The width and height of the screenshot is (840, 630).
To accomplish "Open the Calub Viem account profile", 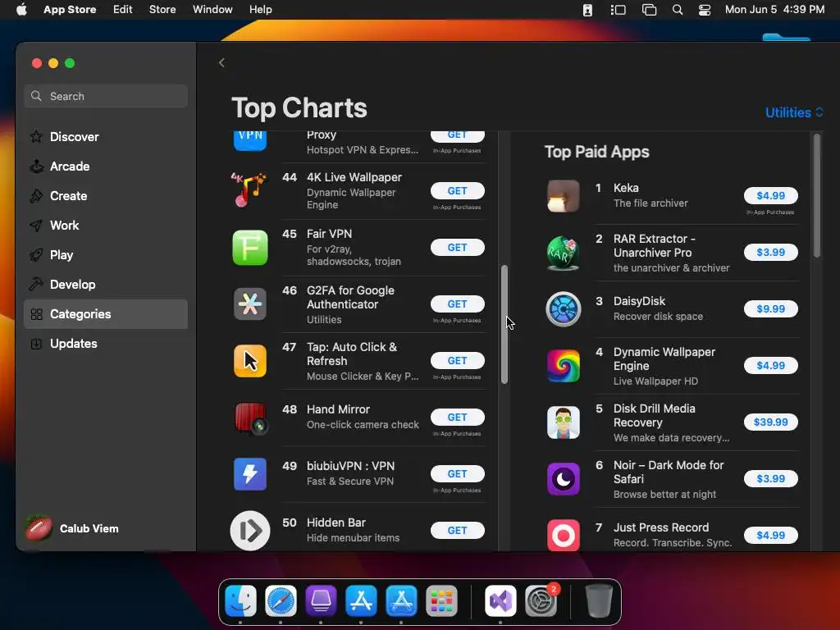I will pos(72,528).
